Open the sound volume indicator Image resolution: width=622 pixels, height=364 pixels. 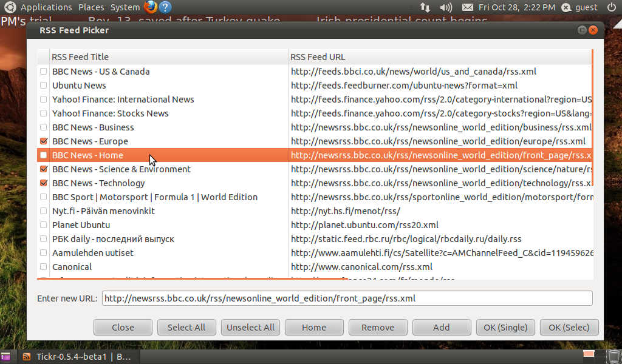pyautogui.click(x=446, y=7)
